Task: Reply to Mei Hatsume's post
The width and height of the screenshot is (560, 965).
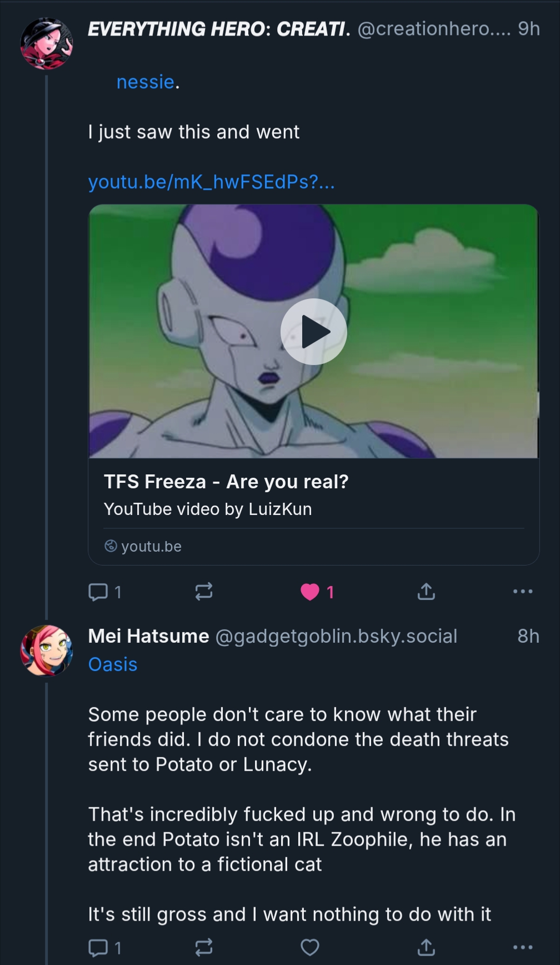Action: pyautogui.click(x=98, y=947)
